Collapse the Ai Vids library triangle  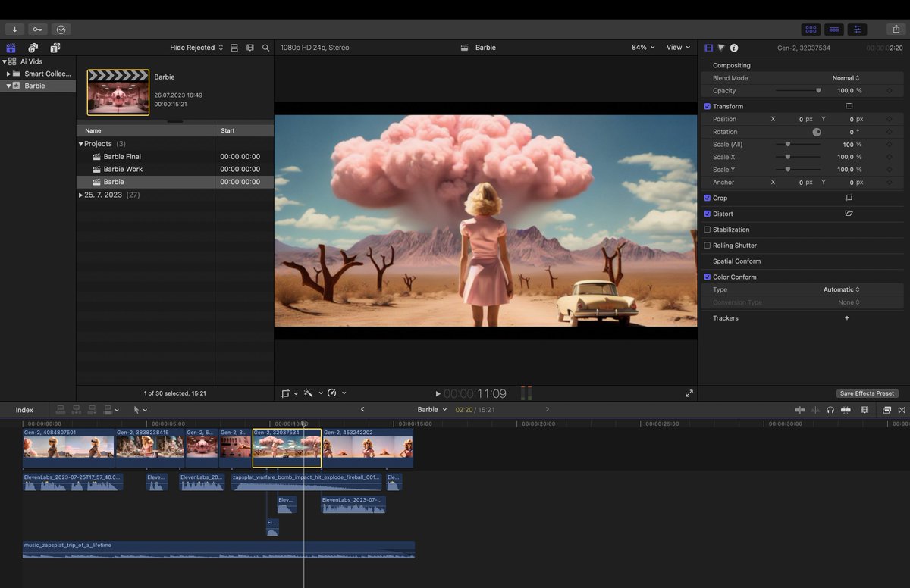tap(4, 61)
